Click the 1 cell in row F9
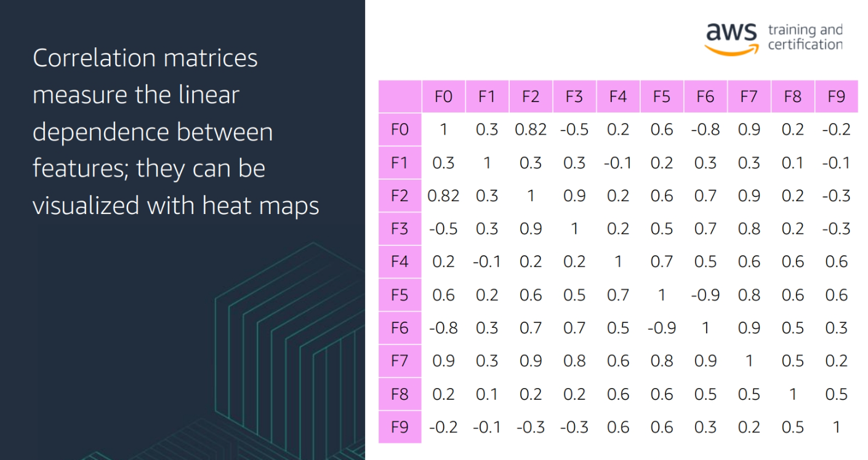Screen dimensions: 868x460 pos(837,427)
